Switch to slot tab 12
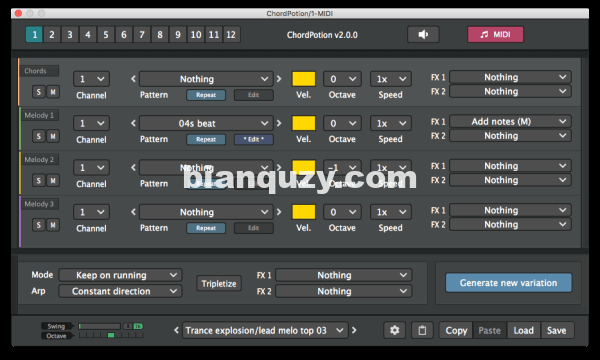This screenshot has height=360, width=600. (231, 35)
